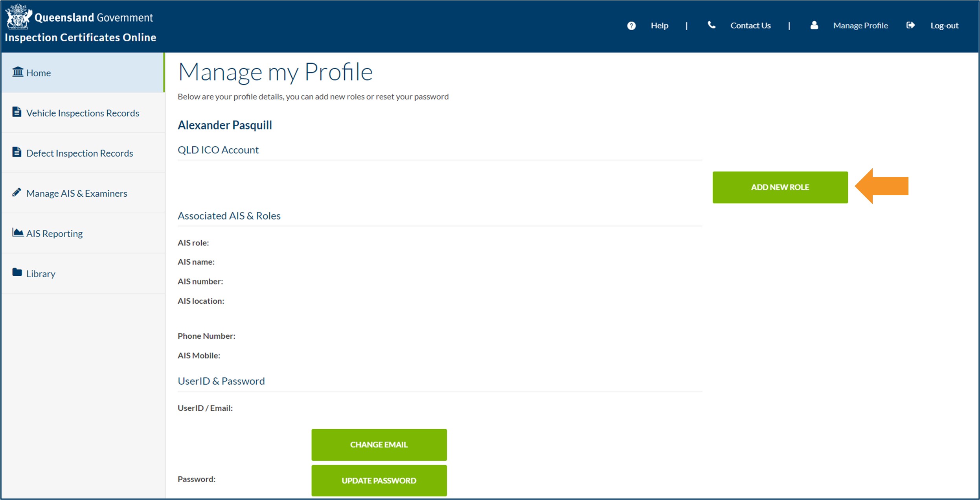Click the Home building icon in sidebar
The height and width of the screenshot is (500, 980).
[18, 72]
